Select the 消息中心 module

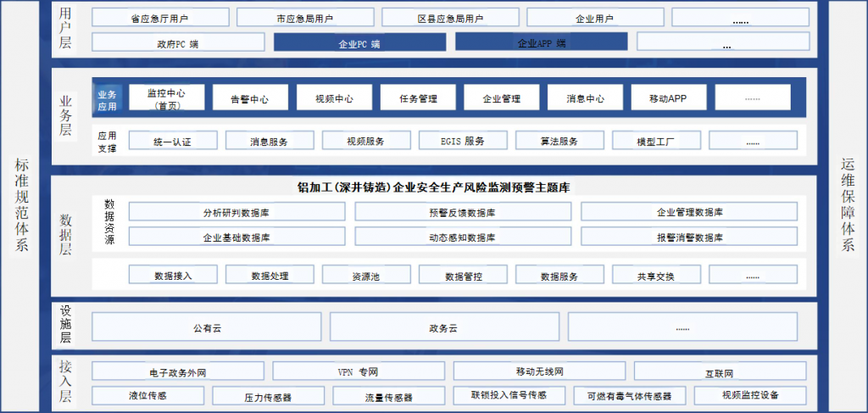[x=586, y=98]
